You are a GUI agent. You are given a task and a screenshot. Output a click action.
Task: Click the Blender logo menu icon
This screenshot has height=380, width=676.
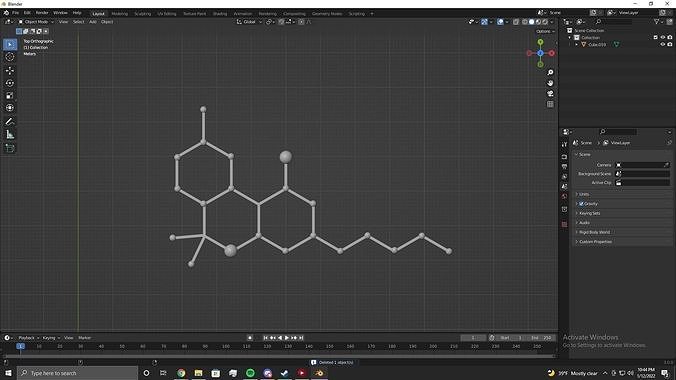point(6,13)
